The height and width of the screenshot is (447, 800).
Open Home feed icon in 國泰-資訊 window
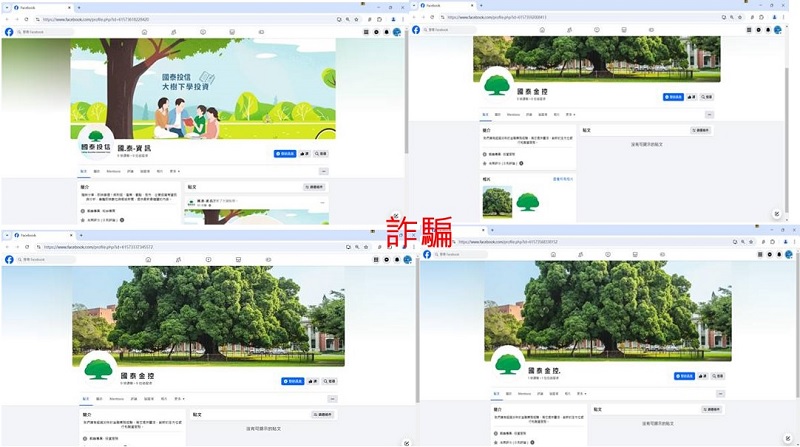coord(144,32)
